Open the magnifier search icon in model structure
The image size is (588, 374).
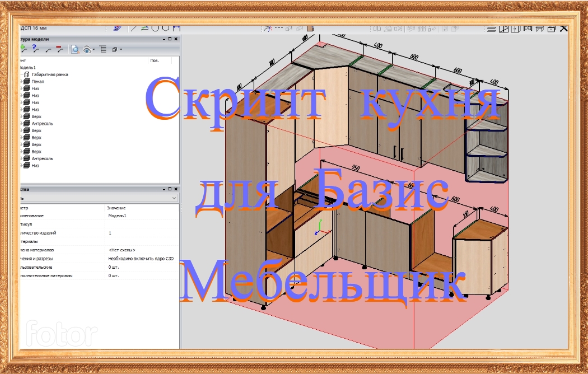[76, 49]
